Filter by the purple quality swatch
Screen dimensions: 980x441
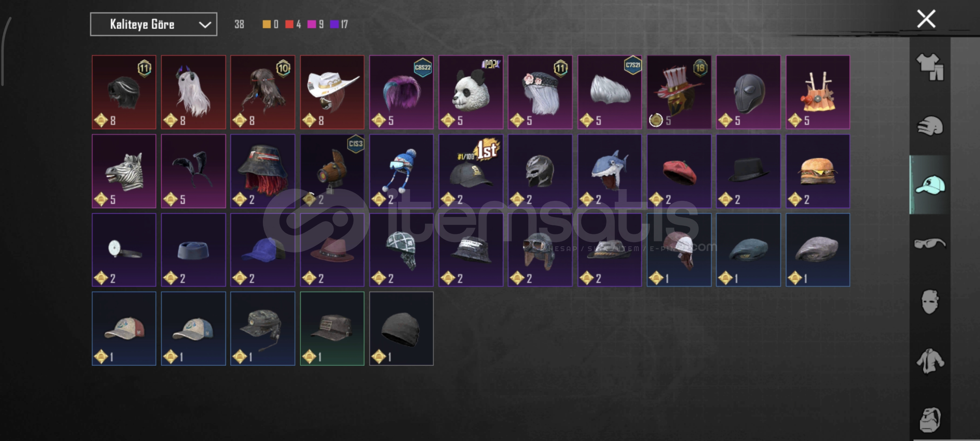point(334,24)
